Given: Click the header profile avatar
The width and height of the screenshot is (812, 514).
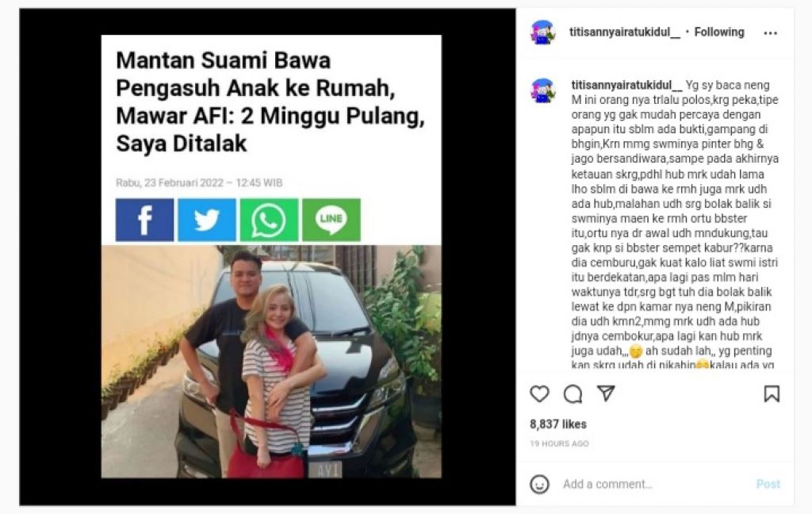Looking at the screenshot, I should [542, 32].
